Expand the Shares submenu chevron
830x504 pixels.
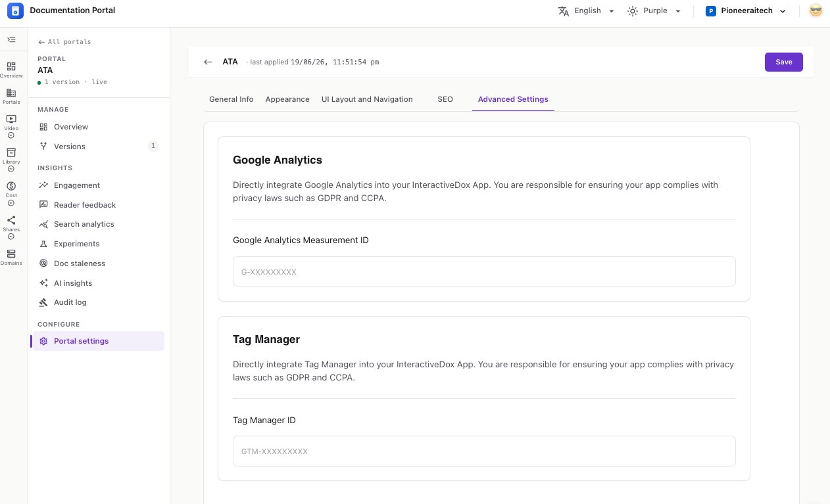11,237
